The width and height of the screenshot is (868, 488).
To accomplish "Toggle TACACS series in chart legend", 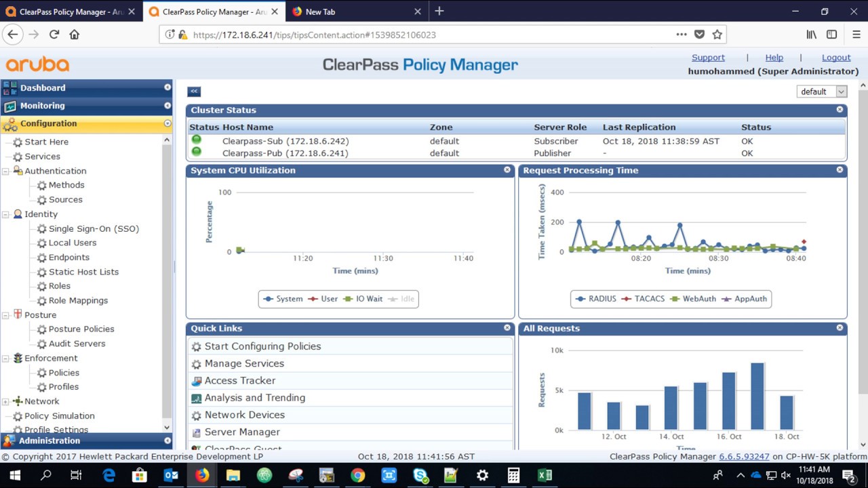I will [x=644, y=299].
